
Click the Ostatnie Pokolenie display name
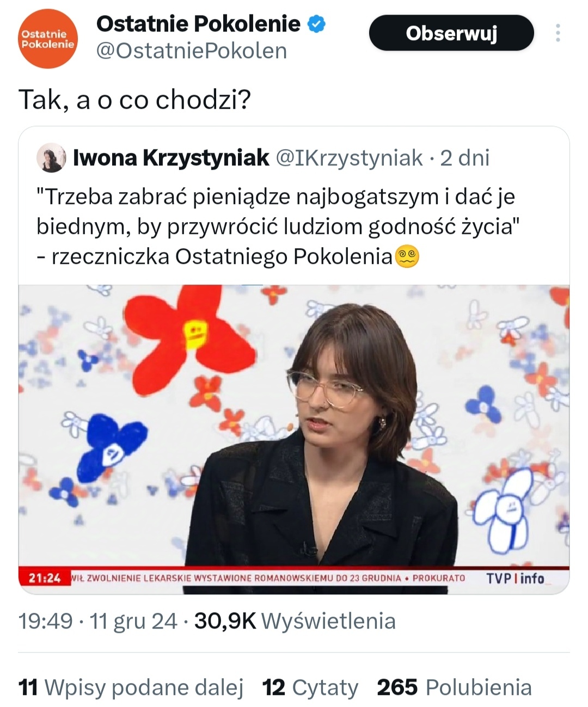click(198, 24)
